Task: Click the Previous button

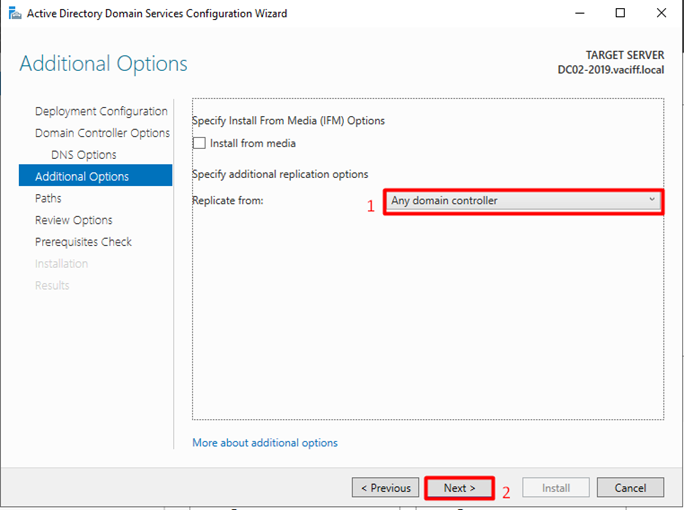Action: 385,488
